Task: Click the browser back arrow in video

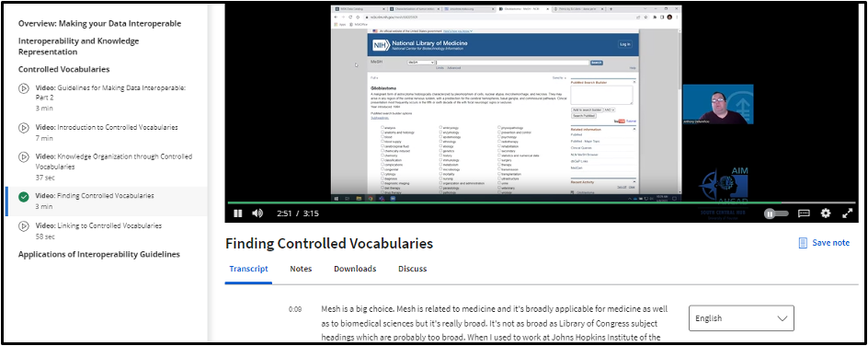Action: click(336, 17)
